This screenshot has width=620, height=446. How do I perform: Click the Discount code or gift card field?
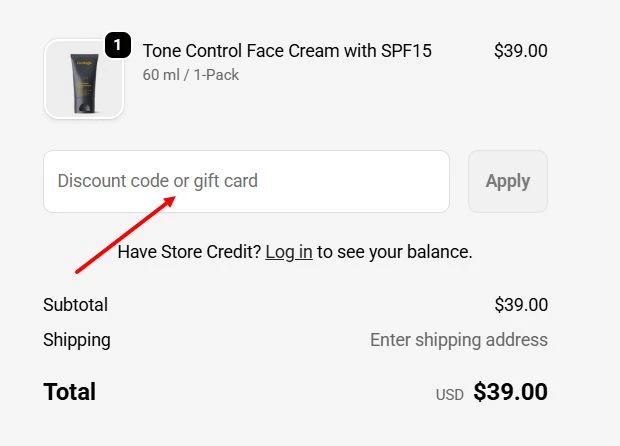click(246, 181)
